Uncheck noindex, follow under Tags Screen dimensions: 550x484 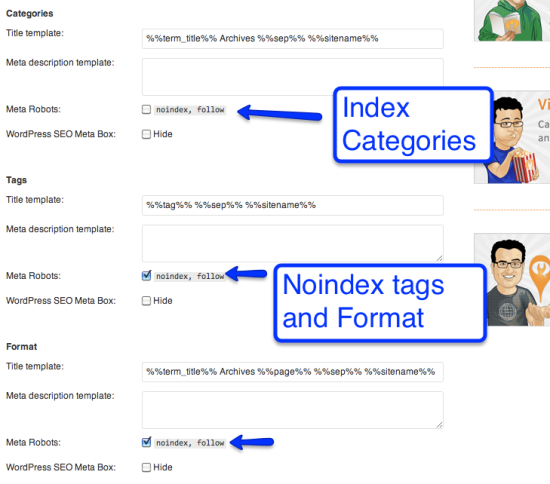tap(146, 276)
